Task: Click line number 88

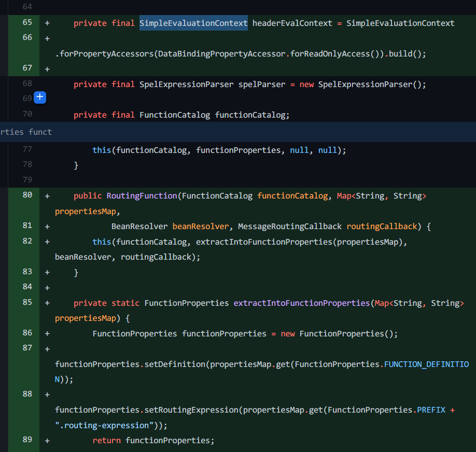Action: tap(27, 394)
